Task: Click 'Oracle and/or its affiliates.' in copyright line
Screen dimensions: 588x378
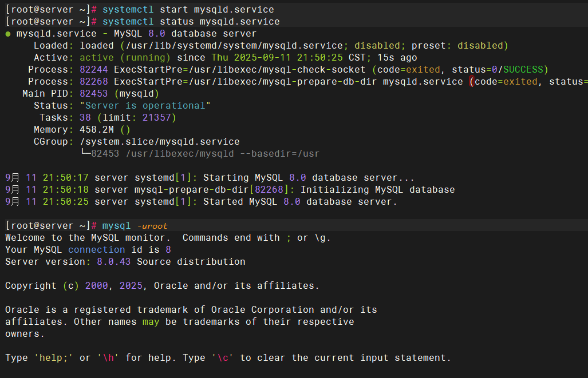Action: pos(236,285)
